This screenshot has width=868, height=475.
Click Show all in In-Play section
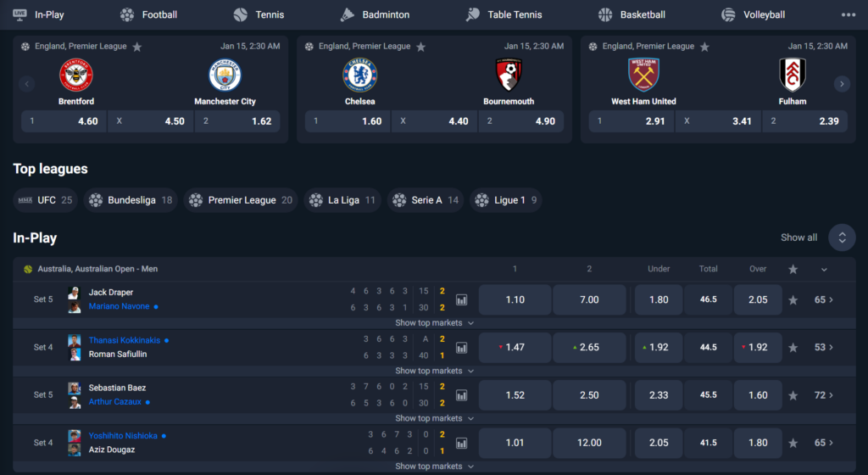coord(798,237)
